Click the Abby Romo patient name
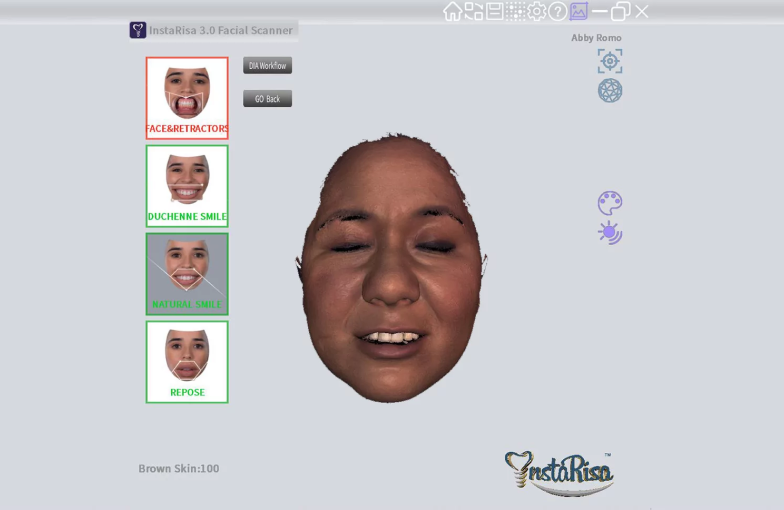 [x=596, y=38]
